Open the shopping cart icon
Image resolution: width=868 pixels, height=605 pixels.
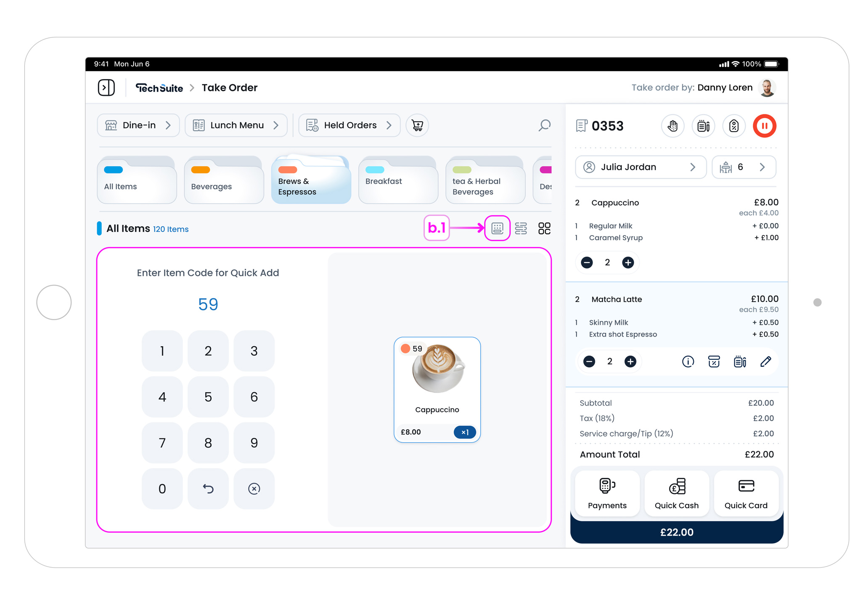pyautogui.click(x=417, y=125)
